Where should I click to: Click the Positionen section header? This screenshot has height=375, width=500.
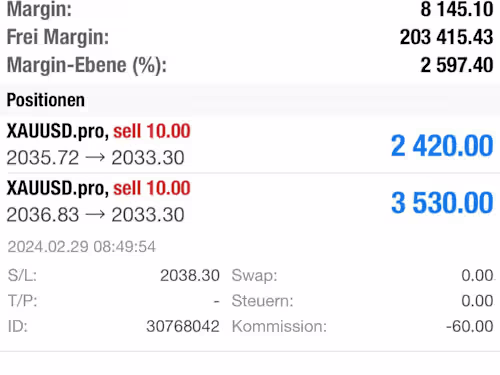coord(46,100)
